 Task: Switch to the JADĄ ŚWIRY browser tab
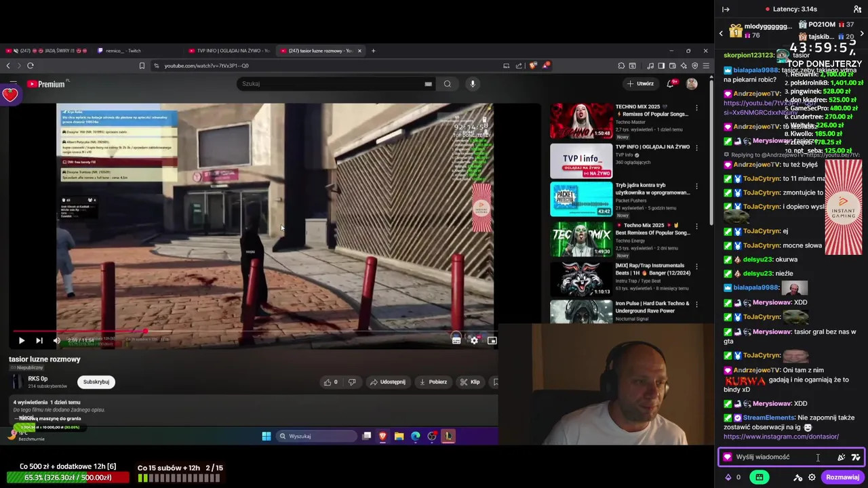tap(47, 51)
